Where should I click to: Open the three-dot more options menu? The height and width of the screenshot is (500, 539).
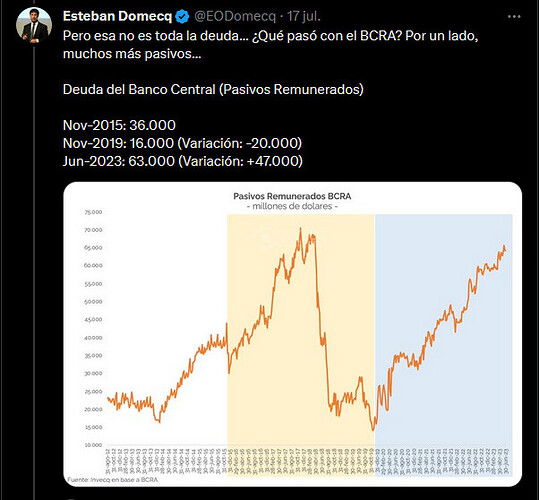point(514,16)
